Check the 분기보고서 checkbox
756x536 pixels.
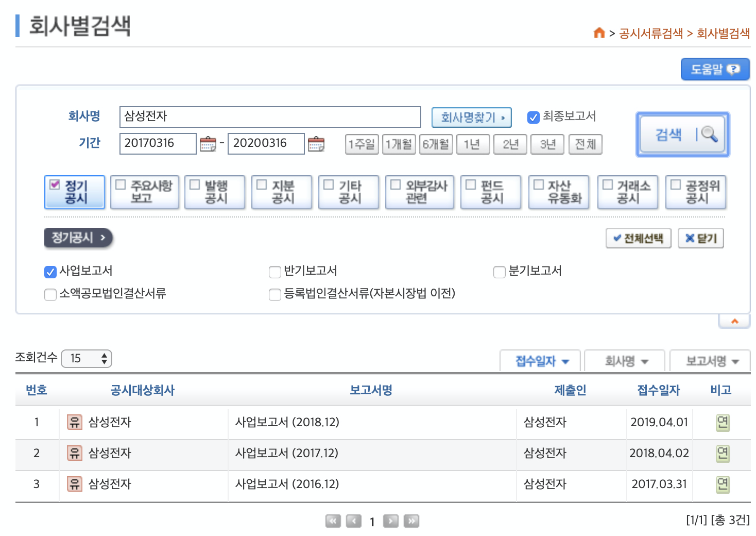[x=499, y=272]
